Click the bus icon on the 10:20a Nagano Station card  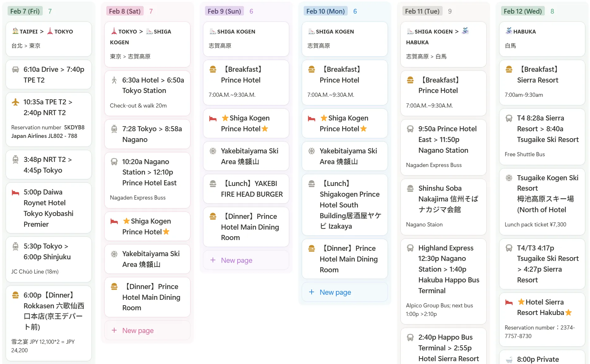114,162
